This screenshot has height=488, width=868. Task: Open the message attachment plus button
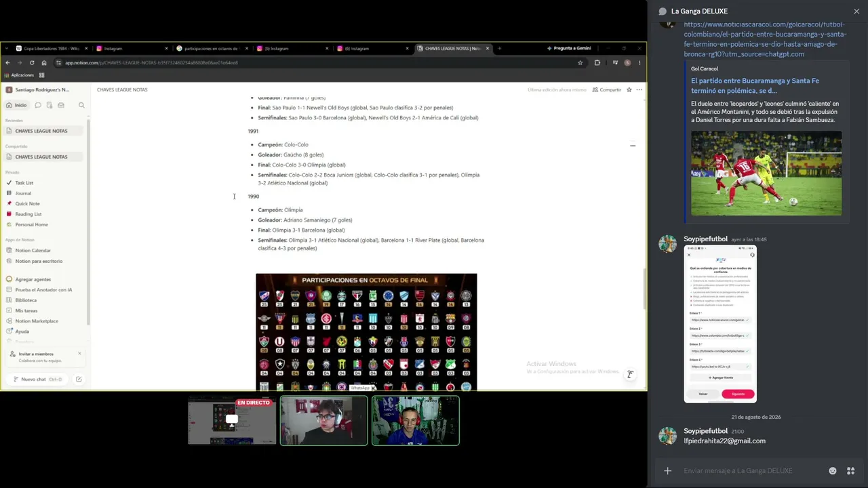(x=667, y=471)
